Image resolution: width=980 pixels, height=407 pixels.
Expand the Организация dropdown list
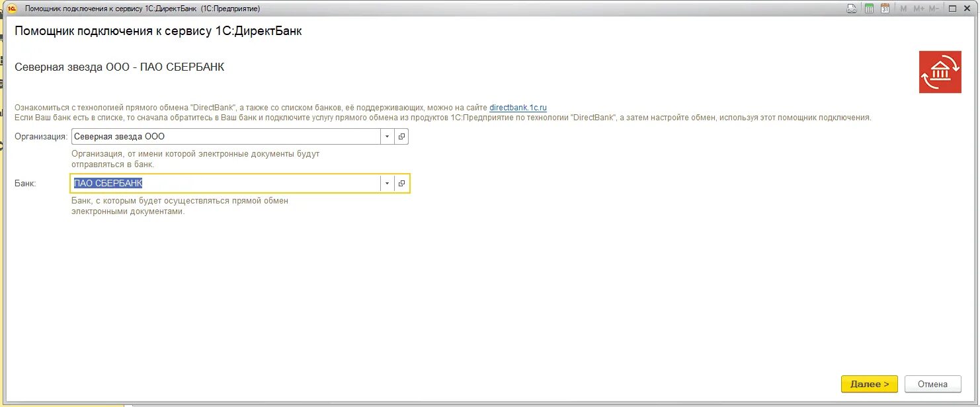tap(387, 137)
